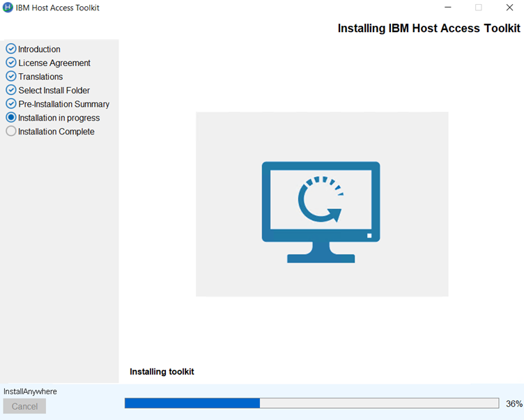This screenshot has height=420, width=524.
Task: Close the IBM Host Access Toolkit installer
Action: (509, 8)
